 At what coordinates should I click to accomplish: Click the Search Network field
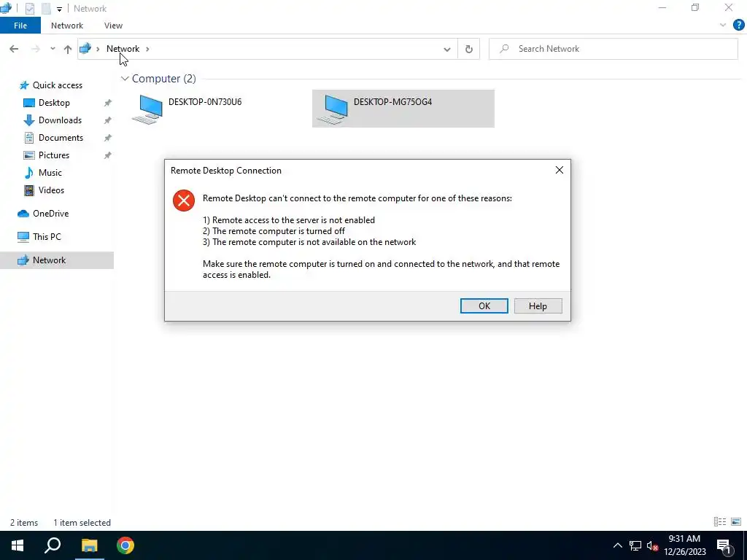(613, 49)
